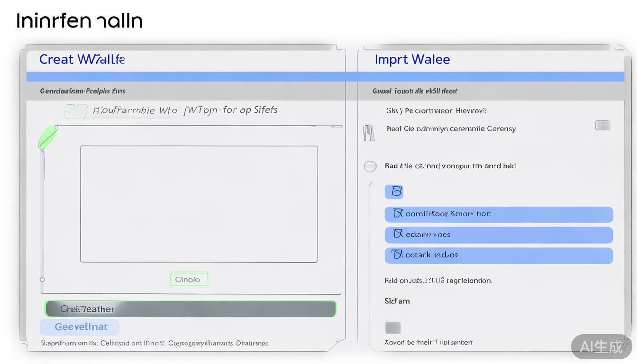Switch to the 'Imprt Walee' tab
Screen dimensions: 637x364
coord(412,60)
